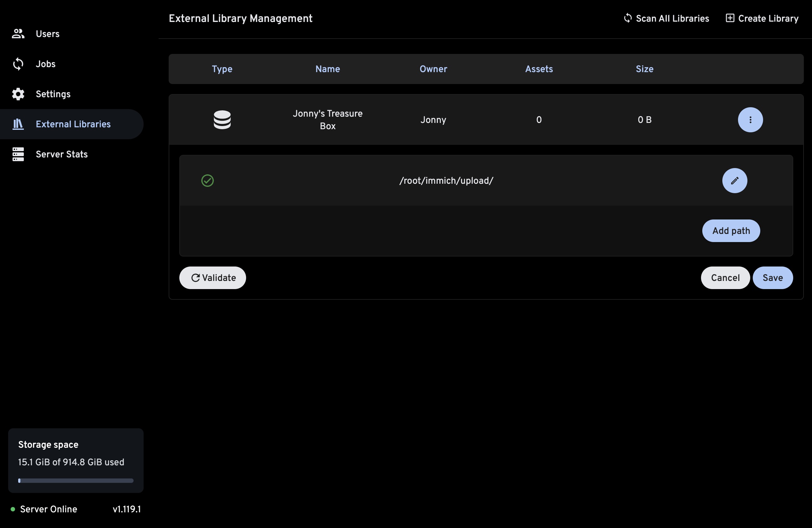The width and height of the screenshot is (812, 528).
Task: Click the green validation checkmark next to the path
Action: [x=208, y=181]
